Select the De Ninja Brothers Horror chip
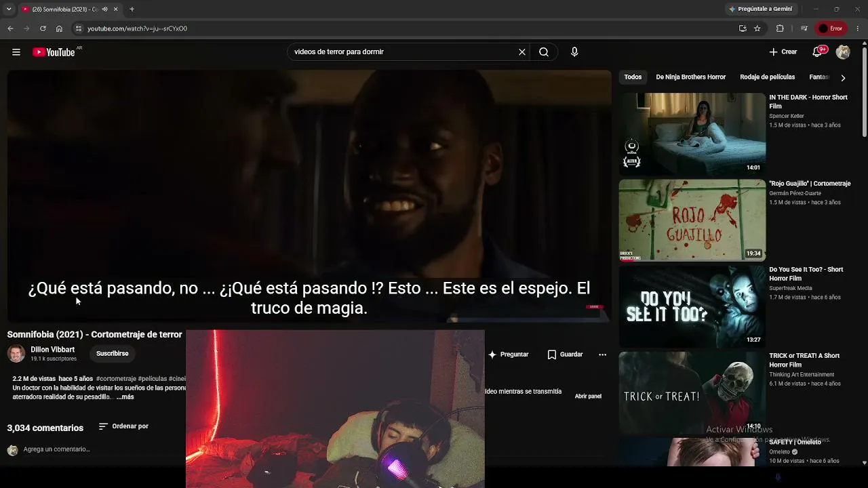 point(690,77)
